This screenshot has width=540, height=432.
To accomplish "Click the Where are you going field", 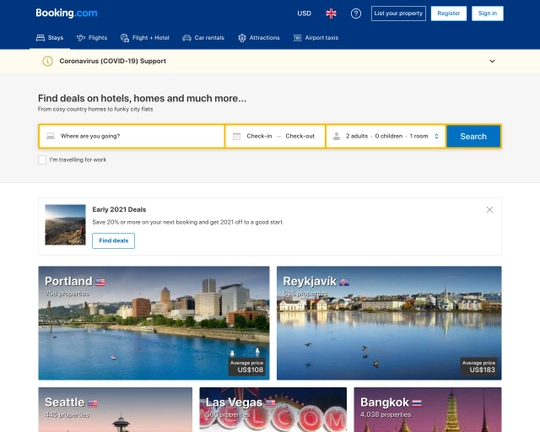I will (x=132, y=136).
